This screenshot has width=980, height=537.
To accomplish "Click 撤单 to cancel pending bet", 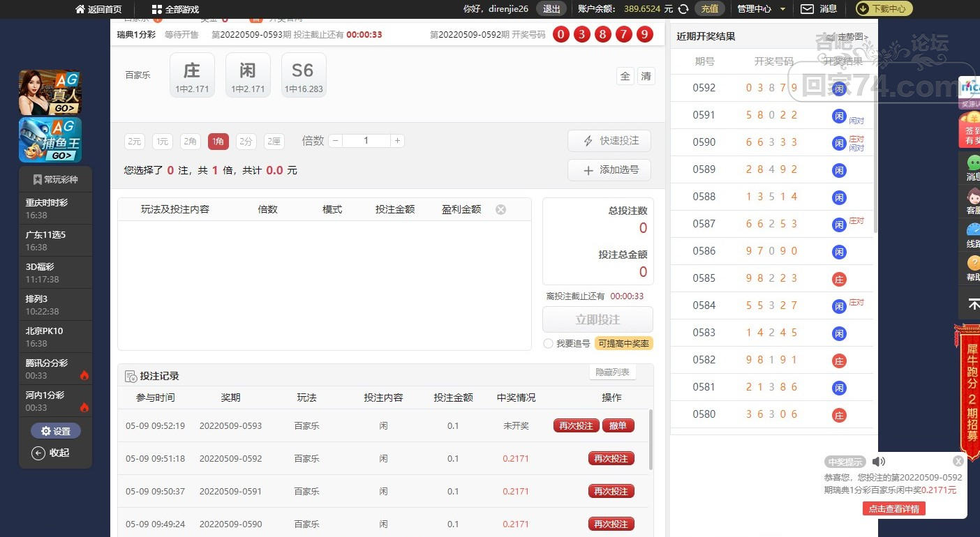I will tap(618, 425).
